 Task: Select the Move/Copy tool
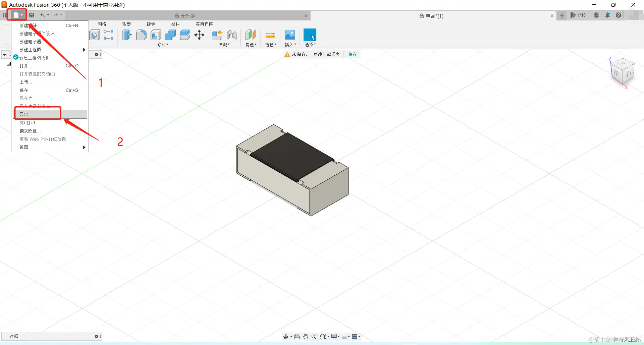199,35
